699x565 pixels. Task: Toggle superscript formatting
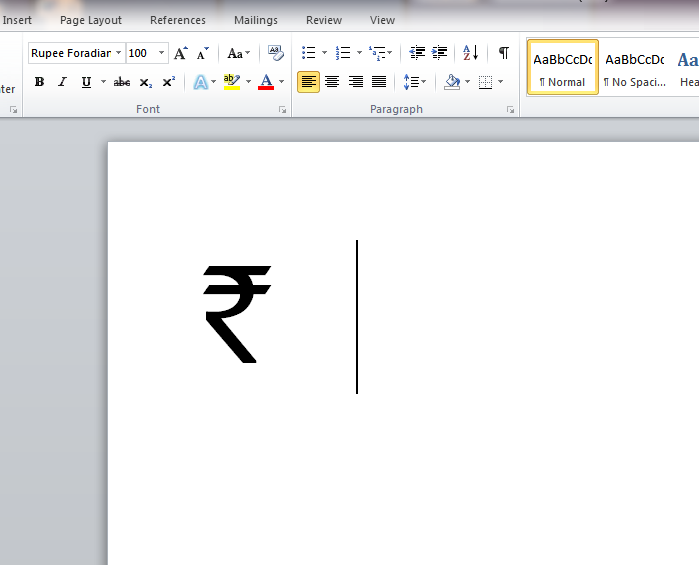tap(169, 82)
